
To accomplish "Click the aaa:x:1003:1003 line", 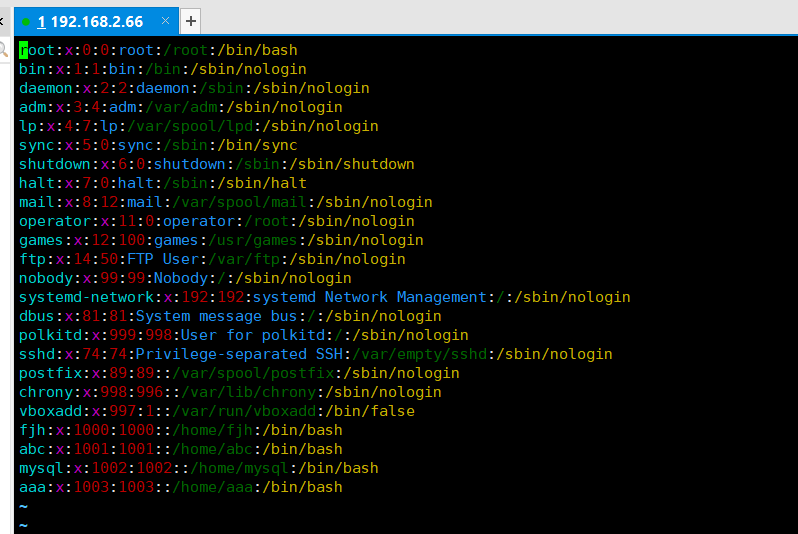I will (x=181, y=487).
